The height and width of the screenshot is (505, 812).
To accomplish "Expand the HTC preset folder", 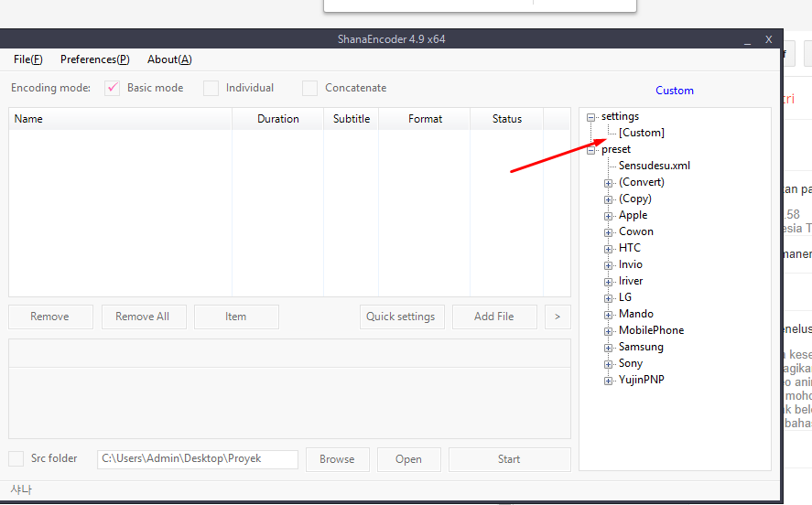I will pyautogui.click(x=608, y=249).
